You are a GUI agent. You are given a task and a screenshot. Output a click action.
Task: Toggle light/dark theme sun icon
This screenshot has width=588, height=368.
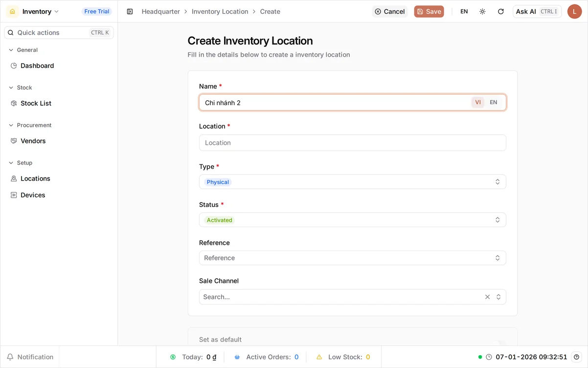pyautogui.click(x=482, y=11)
